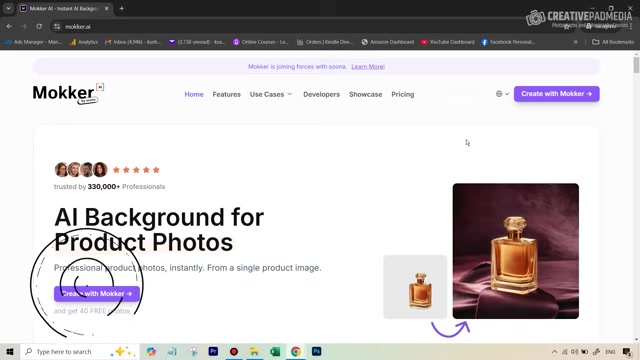The width and height of the screenshot is (640, 360).
Task: Go back using the browser back arrow
Action: point(9,27)
